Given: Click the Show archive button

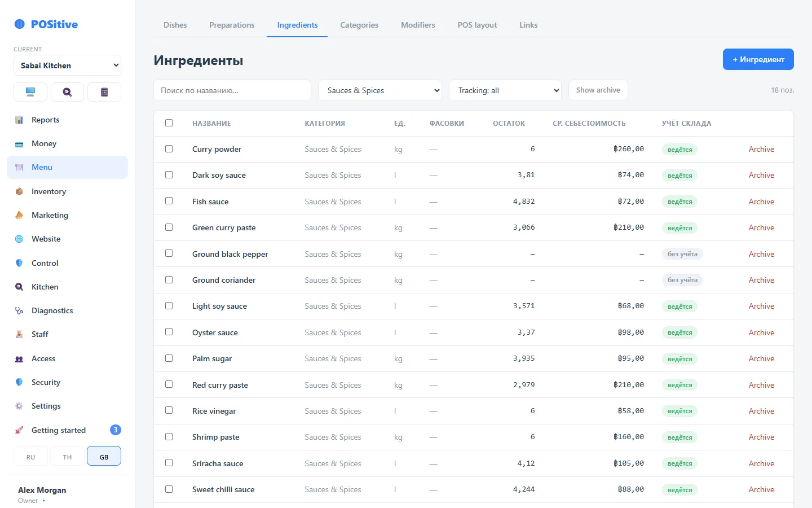Looking at the screenshot, I should click(598, 90).
